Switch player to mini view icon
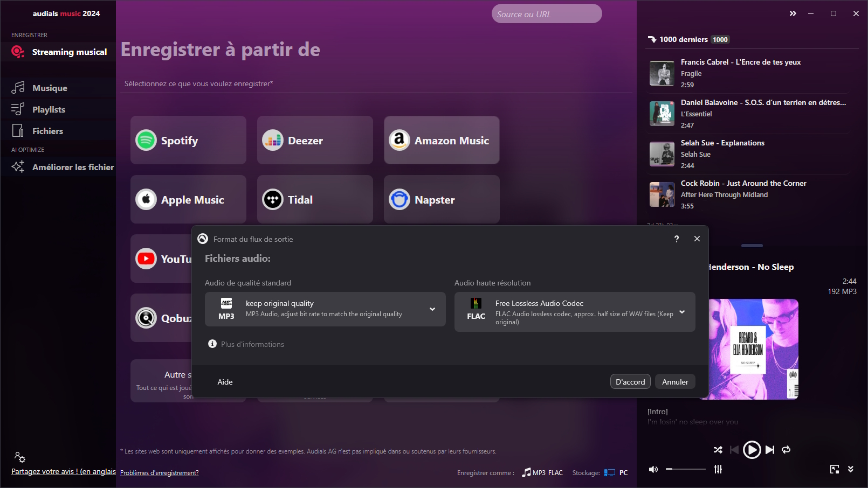 [835, 469]
